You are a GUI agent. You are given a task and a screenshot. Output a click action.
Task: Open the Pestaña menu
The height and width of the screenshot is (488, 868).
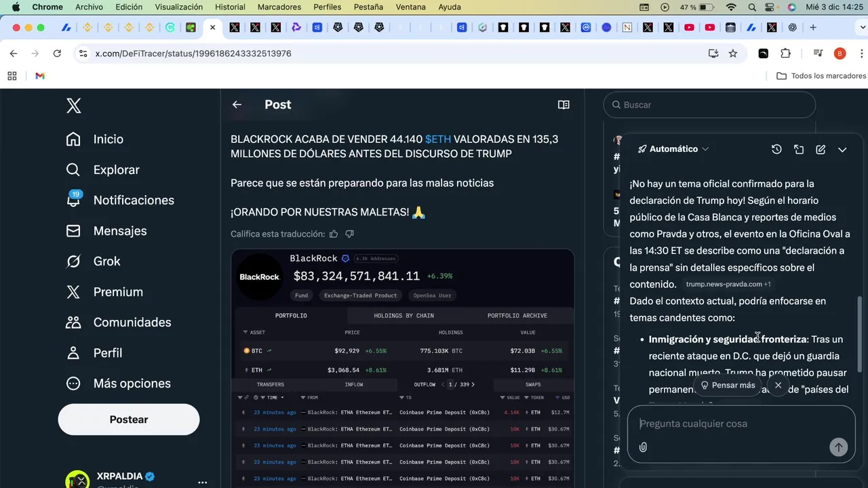click(368, 7)
